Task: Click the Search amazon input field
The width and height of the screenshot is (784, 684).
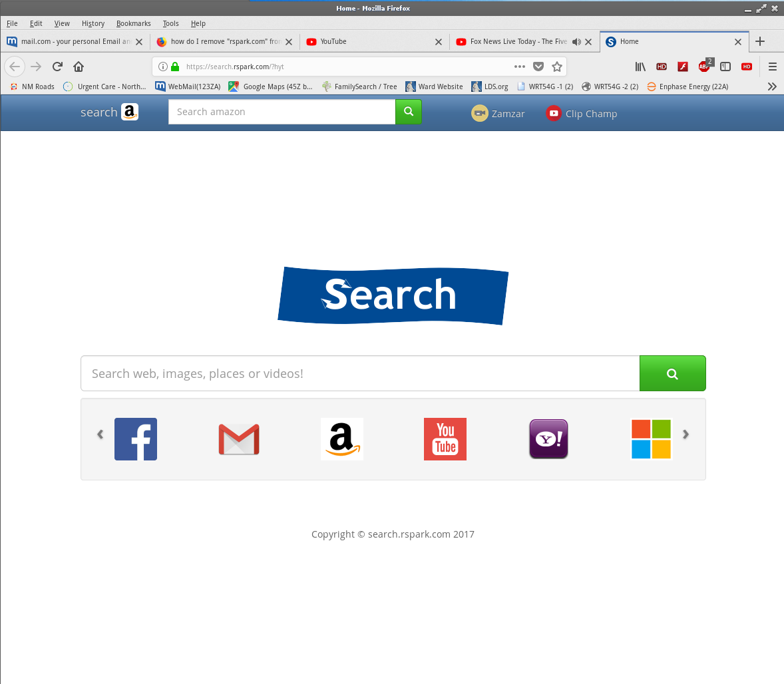Action: coord(282,112)
